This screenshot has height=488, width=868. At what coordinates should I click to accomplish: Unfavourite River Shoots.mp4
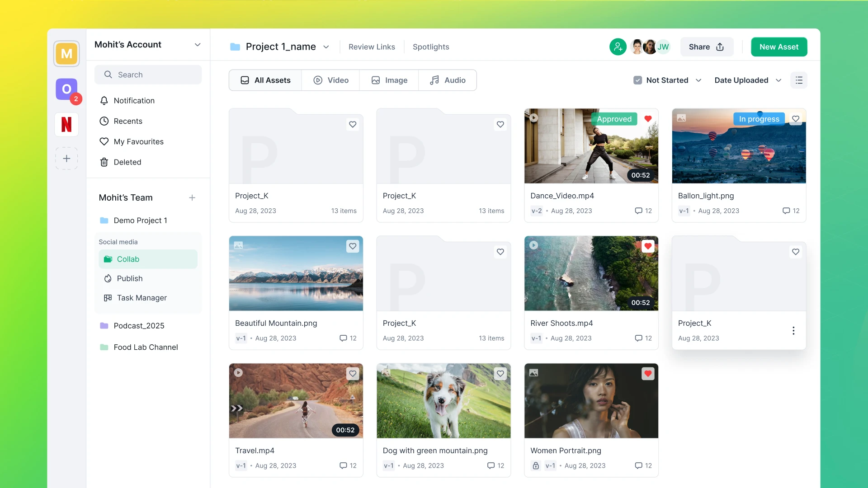click(648, 246)
